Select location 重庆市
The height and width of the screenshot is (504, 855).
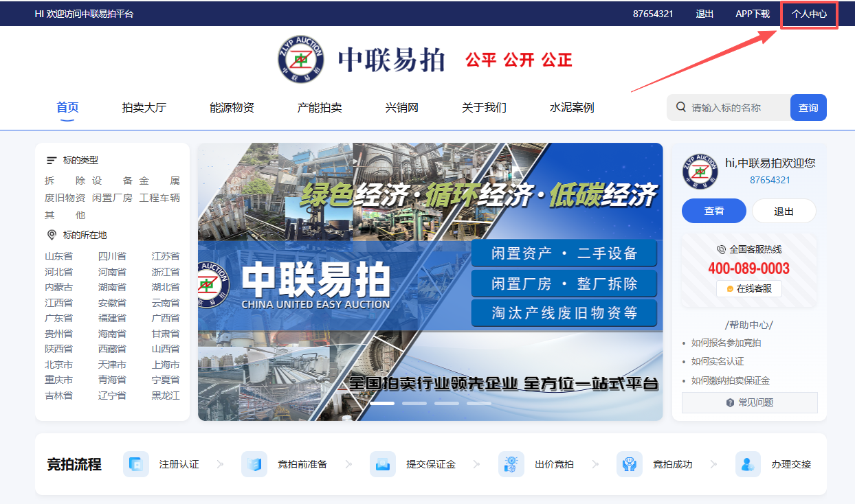pos(58,380)
